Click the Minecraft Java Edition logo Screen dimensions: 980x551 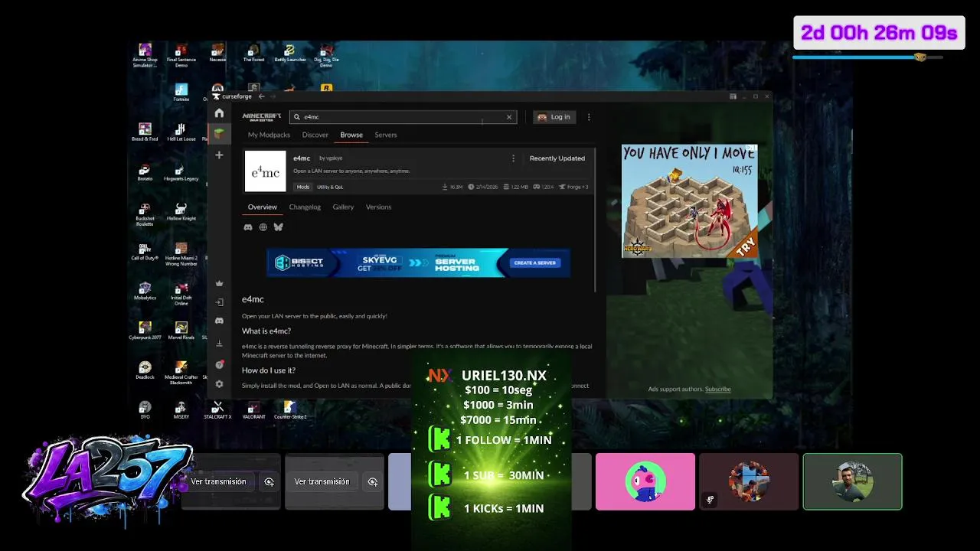tap(262, 117)
